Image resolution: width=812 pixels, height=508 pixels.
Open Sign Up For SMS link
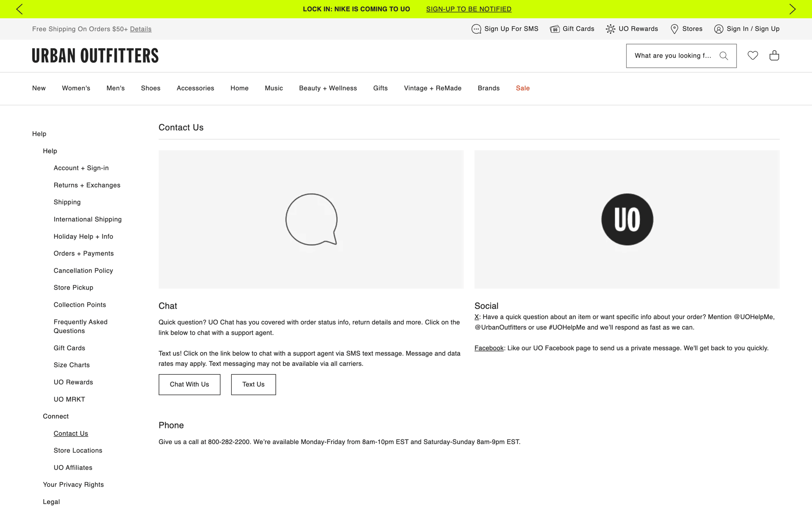coord(511,29)
